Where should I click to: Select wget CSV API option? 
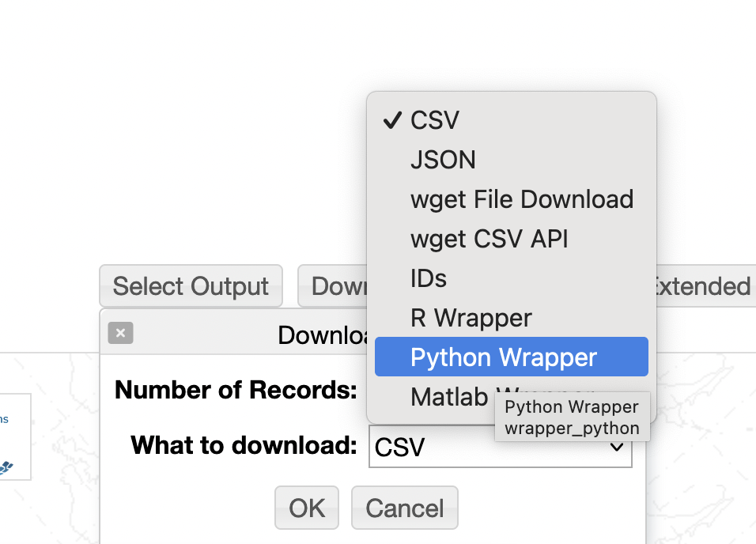pyautogui.click(x=489, y=239)
